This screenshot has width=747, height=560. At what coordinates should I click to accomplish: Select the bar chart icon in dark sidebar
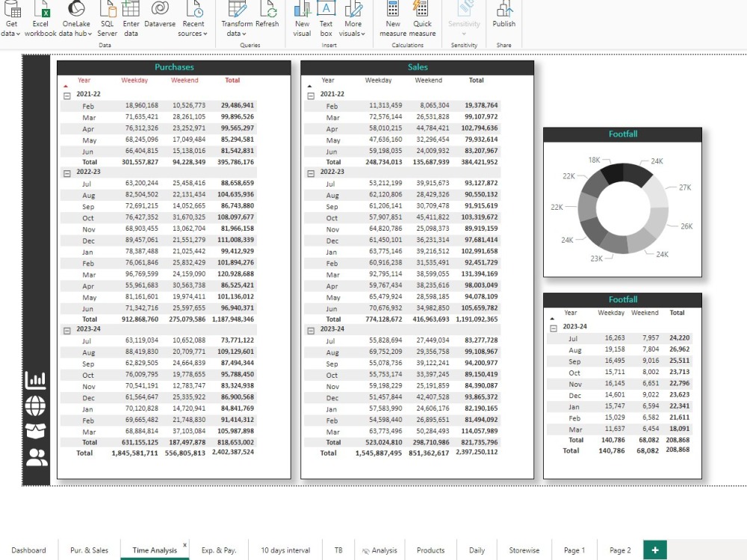[x=35, y=381]
